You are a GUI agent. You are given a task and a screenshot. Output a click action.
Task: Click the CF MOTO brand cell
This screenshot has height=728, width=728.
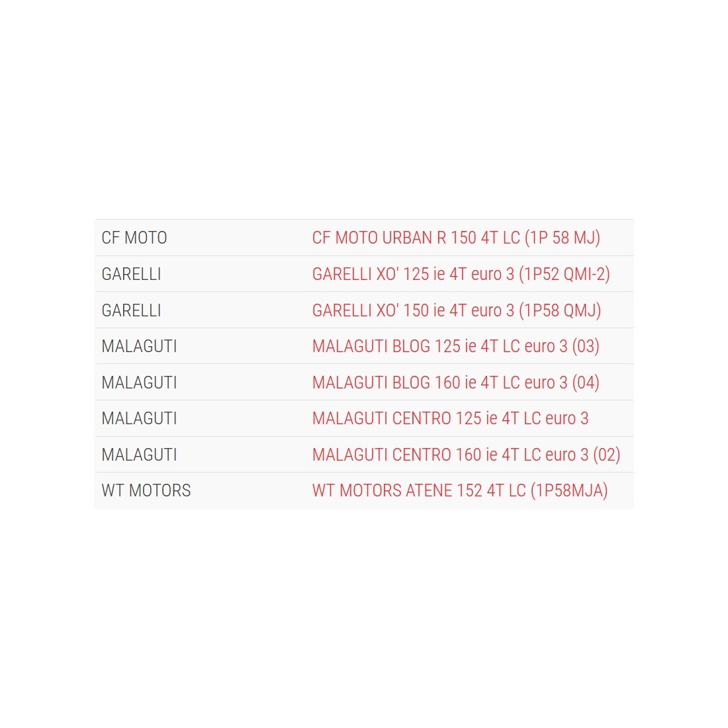pos(134,238)
